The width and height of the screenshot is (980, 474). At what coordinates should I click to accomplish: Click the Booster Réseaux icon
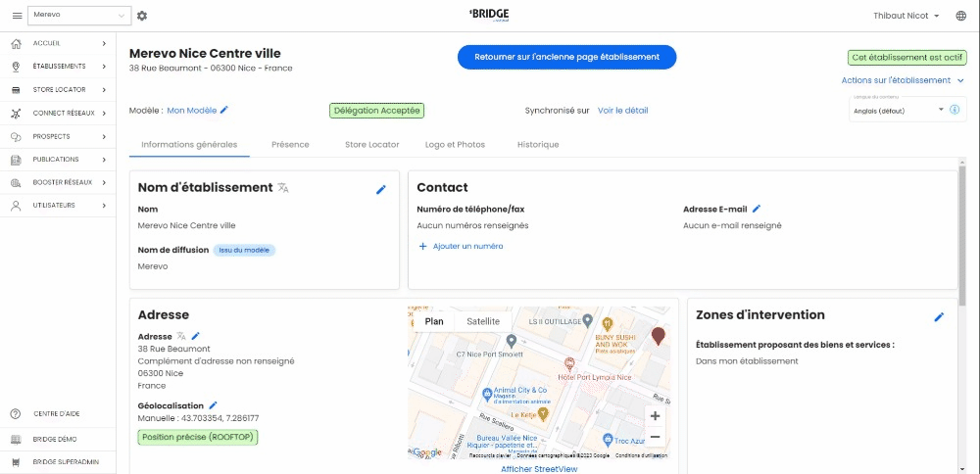(17, 182)
